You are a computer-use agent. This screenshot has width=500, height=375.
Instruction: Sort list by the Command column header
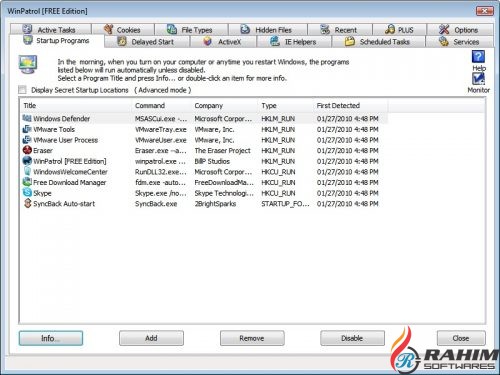click(x=162, y=106)
